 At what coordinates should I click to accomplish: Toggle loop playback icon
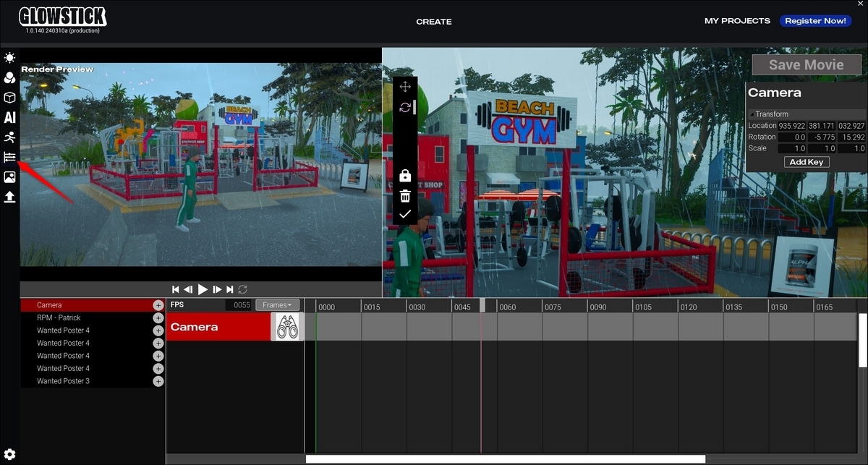pos(242,289)
